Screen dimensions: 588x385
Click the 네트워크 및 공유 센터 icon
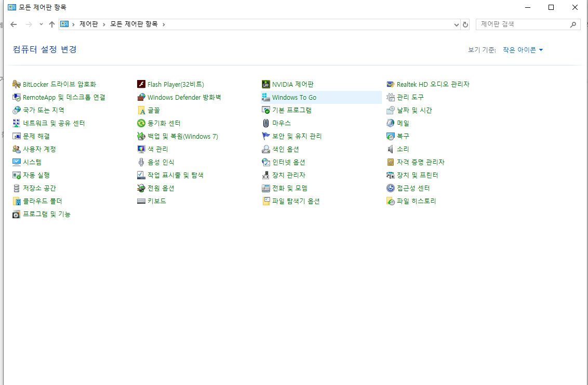tap(17, 123)
